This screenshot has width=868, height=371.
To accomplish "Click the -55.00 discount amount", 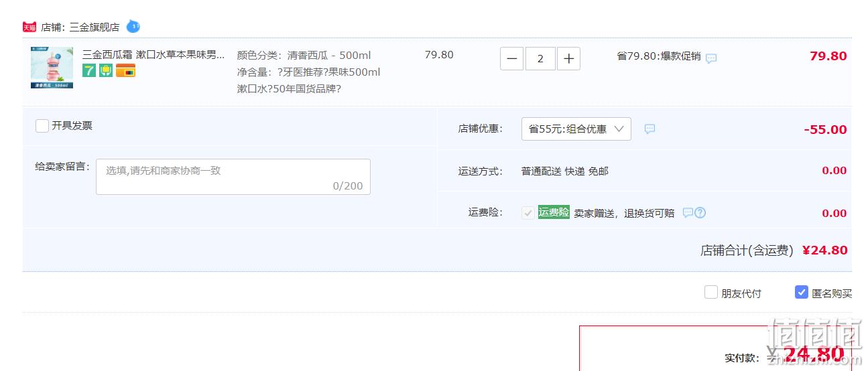I will click(x=825, y=130).
